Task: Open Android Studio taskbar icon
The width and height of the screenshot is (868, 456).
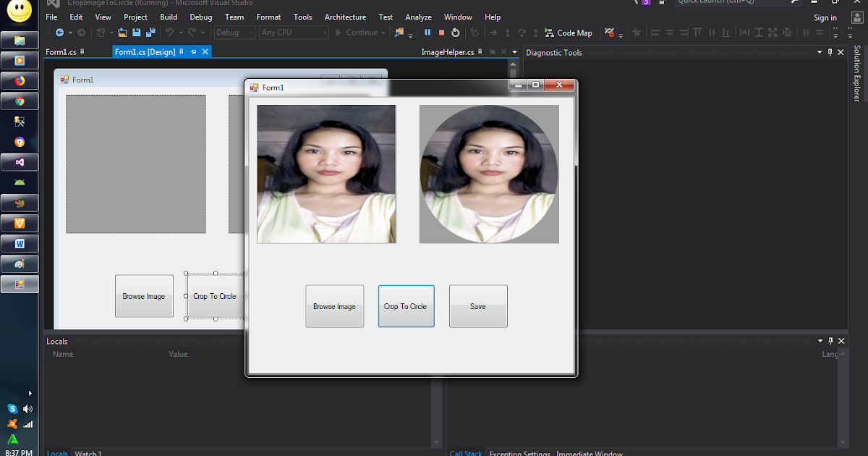Action: click(x=20, y=182)
